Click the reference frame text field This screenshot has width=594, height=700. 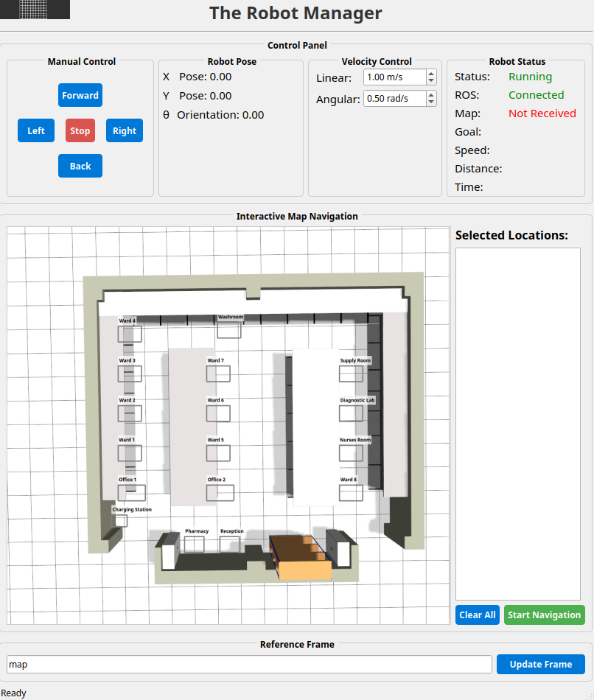tap(249, 664)
